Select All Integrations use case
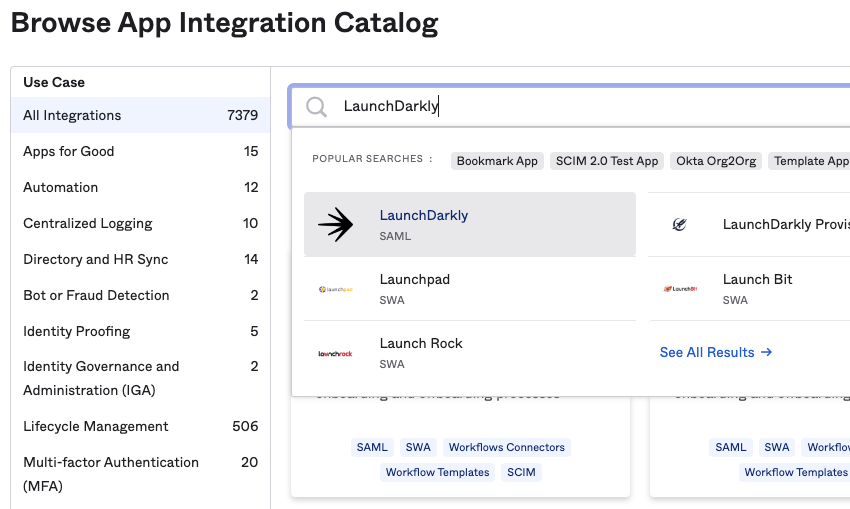Image resolution: width=850 pixels, height=509 pixels. [x=140, y=115]
